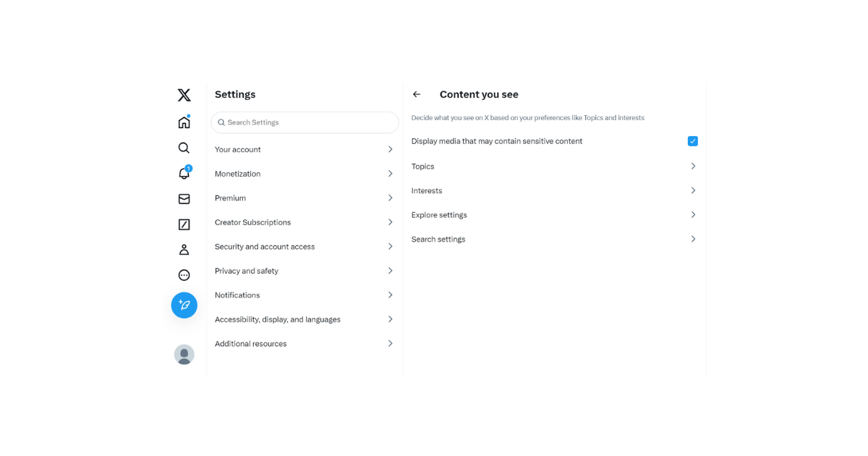868x456 pixels.
Task: Uncheck Display media sensitive content checkbox
Action: click(x=692, y=141)
